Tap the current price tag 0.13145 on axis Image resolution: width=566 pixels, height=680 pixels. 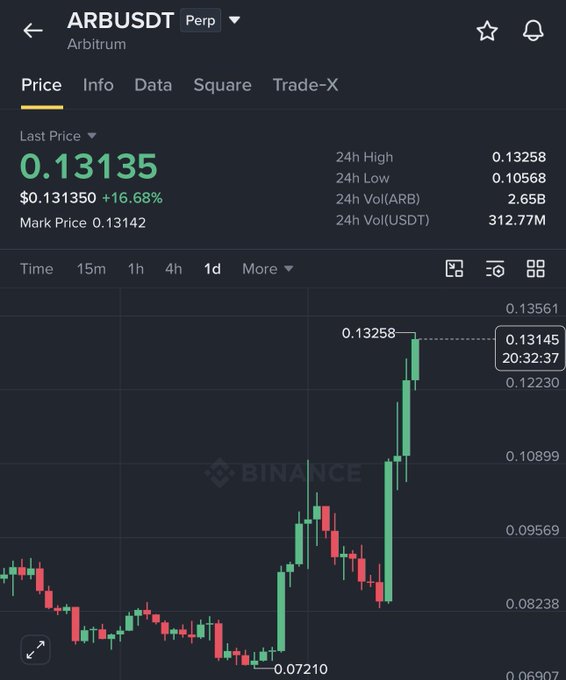click(530, 348)
